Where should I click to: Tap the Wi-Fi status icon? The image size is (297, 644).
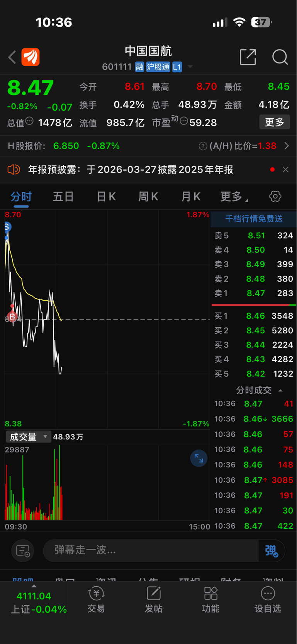[x=239, y=22]
